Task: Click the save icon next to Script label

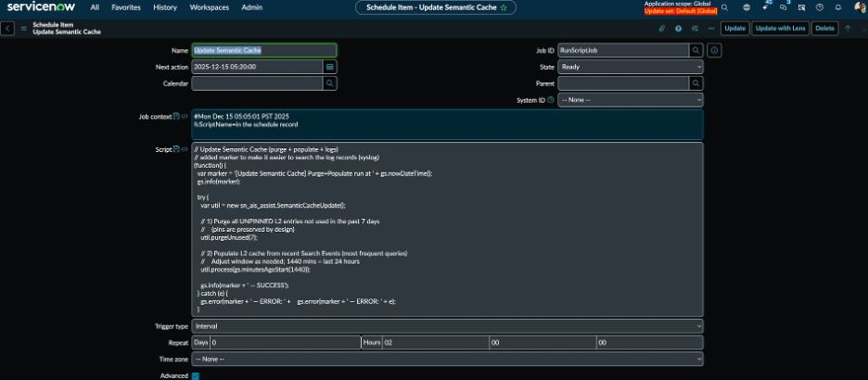Action: coord(176,149)
